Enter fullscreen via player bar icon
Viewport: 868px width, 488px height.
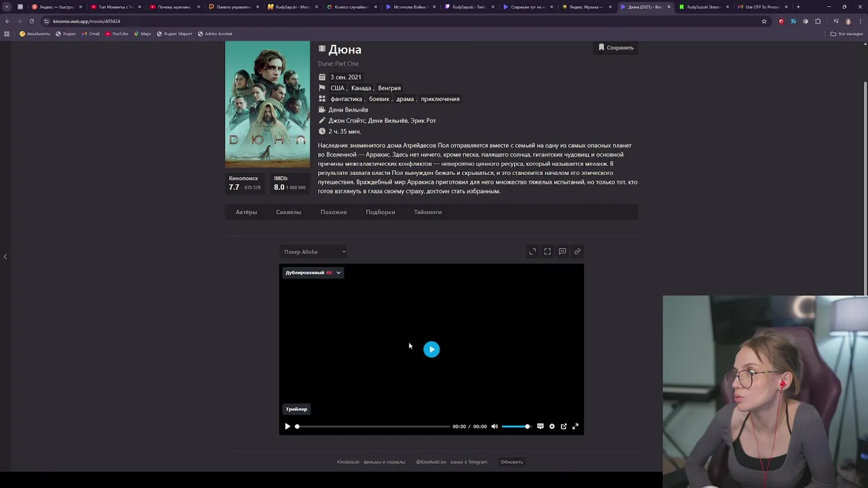point(575,426)
